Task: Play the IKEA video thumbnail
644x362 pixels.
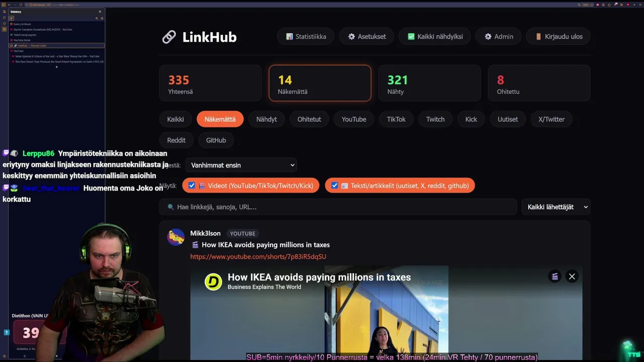Action: 386,312
